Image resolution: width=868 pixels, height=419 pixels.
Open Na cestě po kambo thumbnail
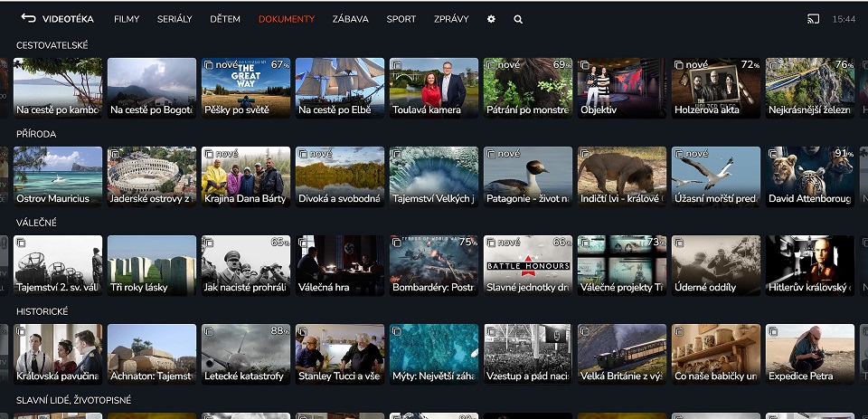click(x=58, y=88)
